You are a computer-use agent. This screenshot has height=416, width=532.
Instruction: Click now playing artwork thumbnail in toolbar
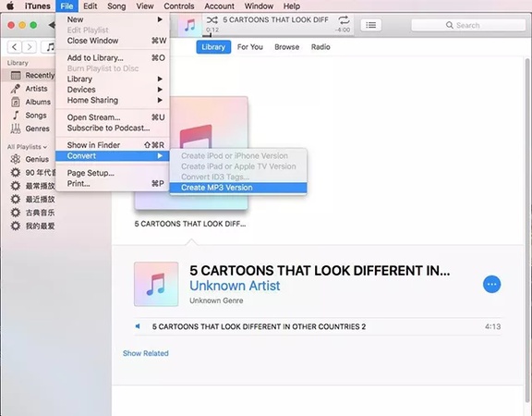coord(189,25)
